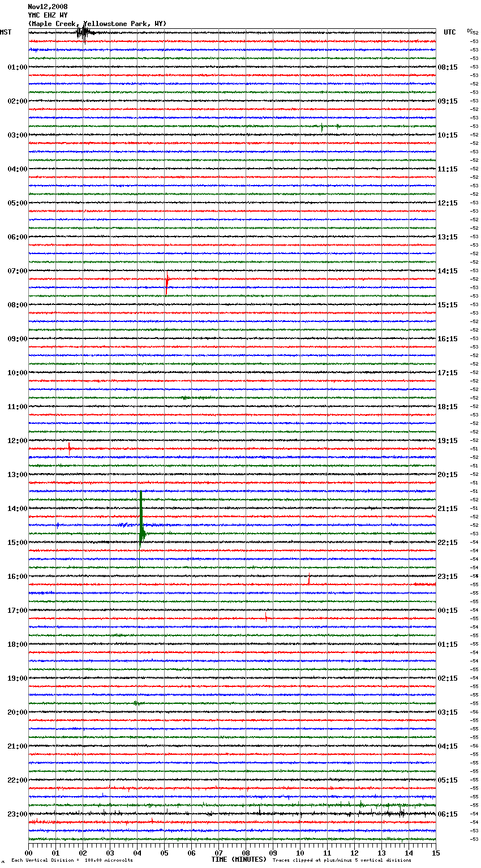Click the "TIME (MINUTES)" axis title
481x868 pixels.
(x=239, y=860)
